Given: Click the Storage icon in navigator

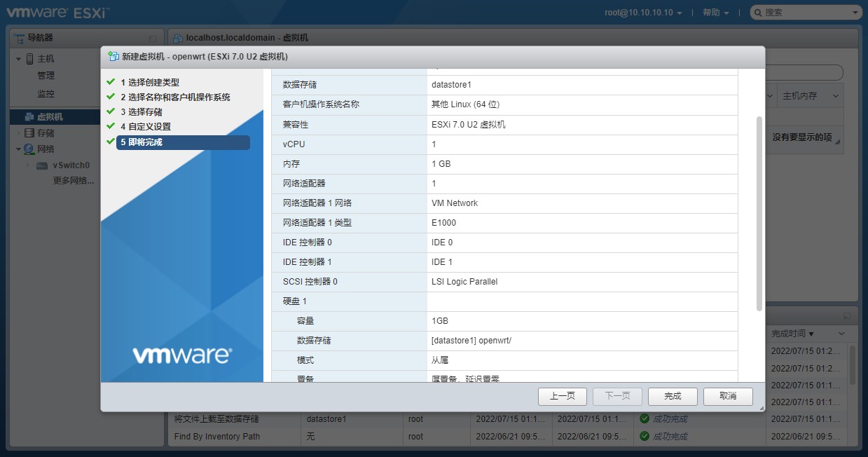Looking at the screenshot, I should coord(29,133).
